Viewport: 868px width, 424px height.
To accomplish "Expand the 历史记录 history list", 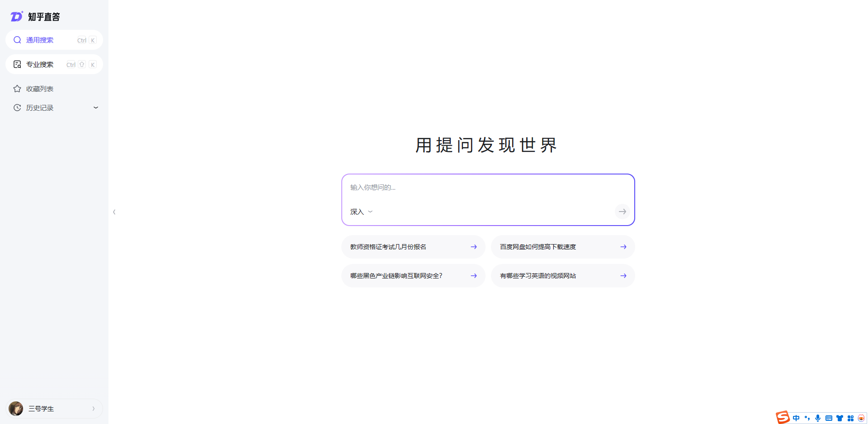I will [x=95, y=108].
